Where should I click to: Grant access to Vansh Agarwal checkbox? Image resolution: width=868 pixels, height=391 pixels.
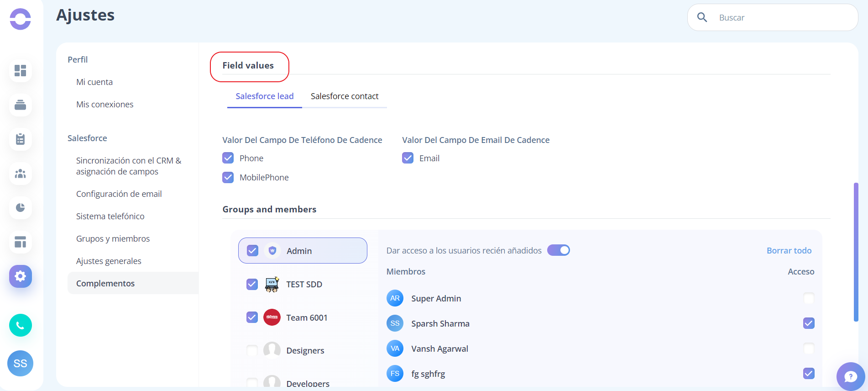pos(809,349)
